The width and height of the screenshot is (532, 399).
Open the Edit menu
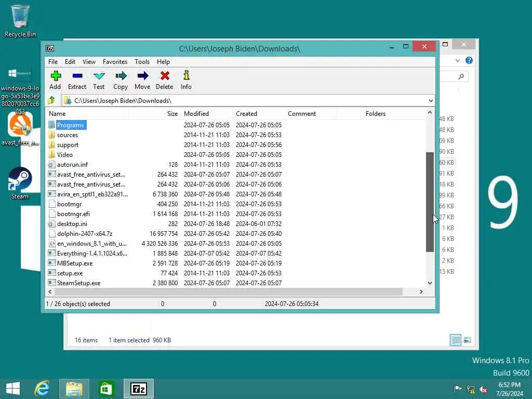tap(70, 62)
